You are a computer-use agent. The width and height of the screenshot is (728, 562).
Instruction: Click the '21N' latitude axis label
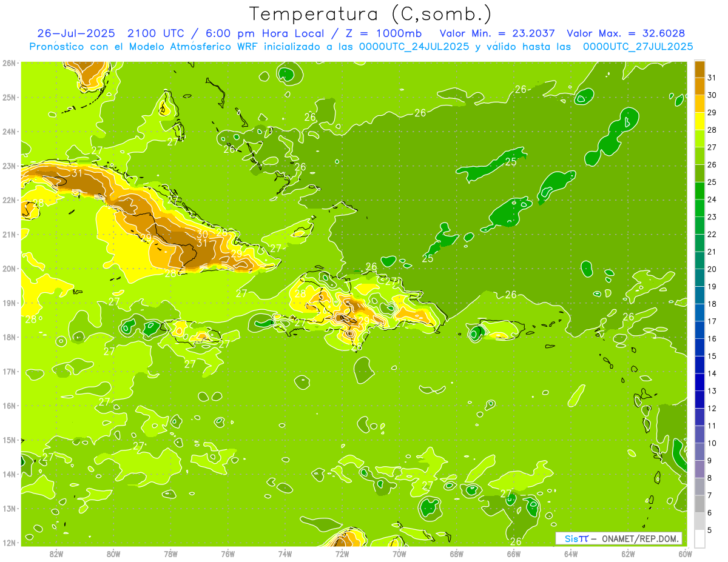(8, 234)
